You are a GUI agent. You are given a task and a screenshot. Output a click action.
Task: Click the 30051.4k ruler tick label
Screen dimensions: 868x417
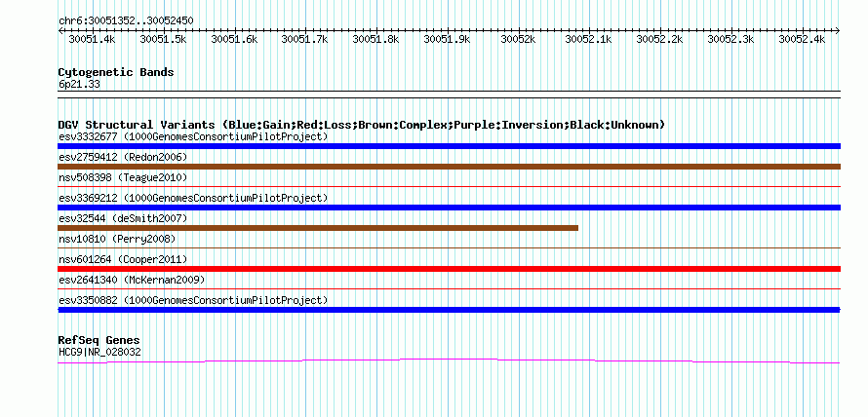click(x=92, y=39)
